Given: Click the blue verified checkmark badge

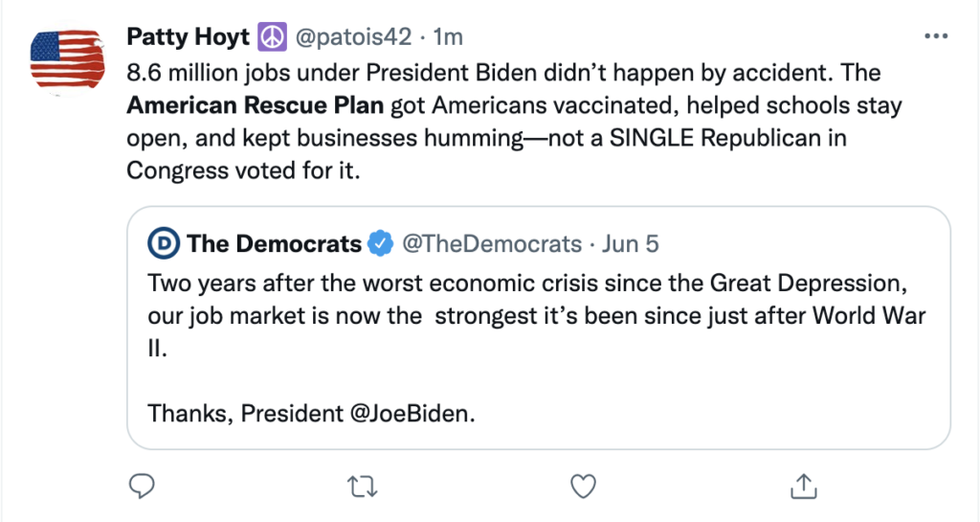Looking at the screenshot, I should pyautogui.click(x=381, y=243).
